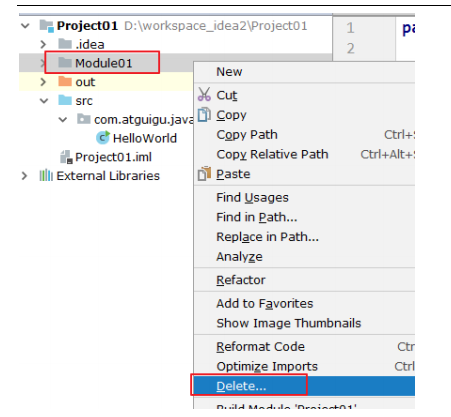451x417 pixels.
Task: Click the scissors Cut icon
Action: (x=204, y=94)
